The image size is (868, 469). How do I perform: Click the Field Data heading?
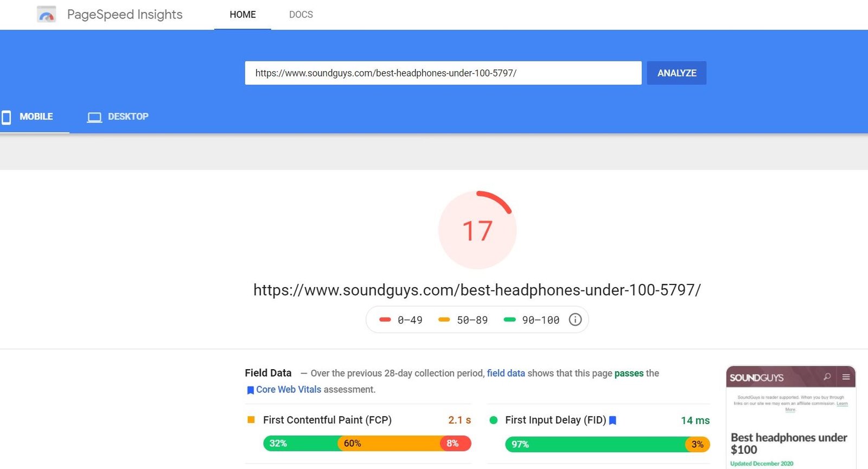268,373
